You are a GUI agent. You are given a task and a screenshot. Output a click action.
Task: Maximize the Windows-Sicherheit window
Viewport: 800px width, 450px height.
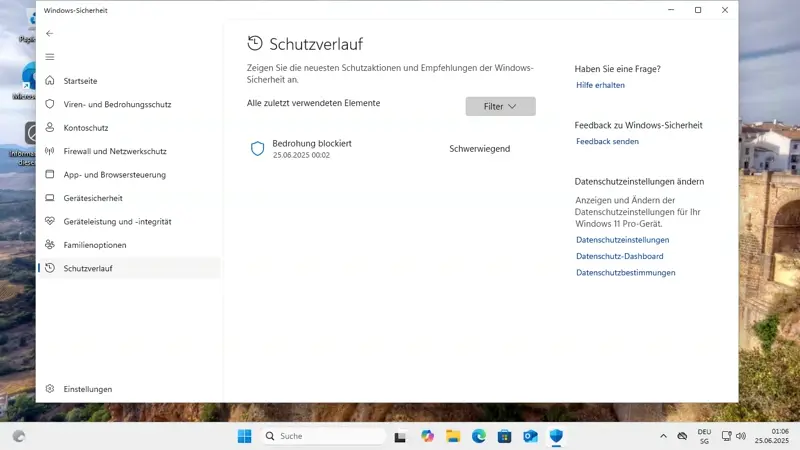[x=698, y=10]
